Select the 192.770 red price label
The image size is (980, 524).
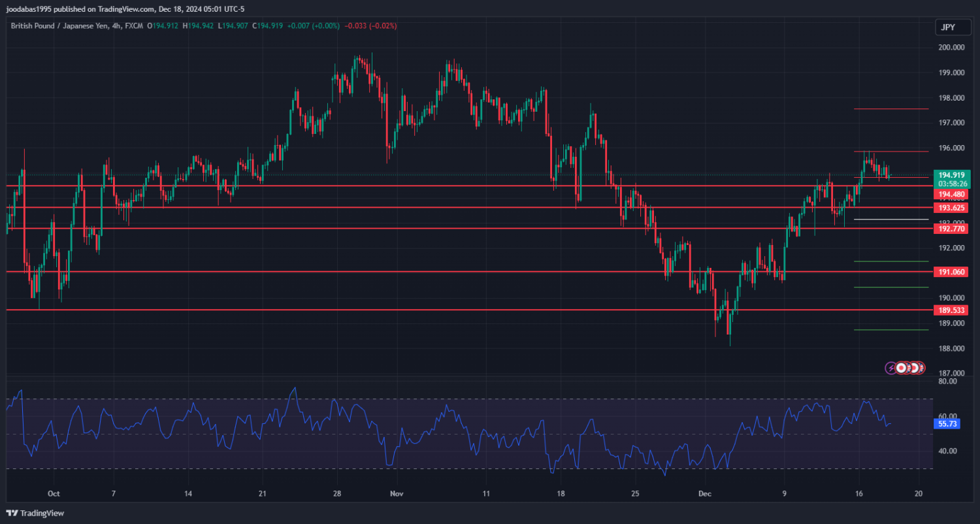pos(953,229)
